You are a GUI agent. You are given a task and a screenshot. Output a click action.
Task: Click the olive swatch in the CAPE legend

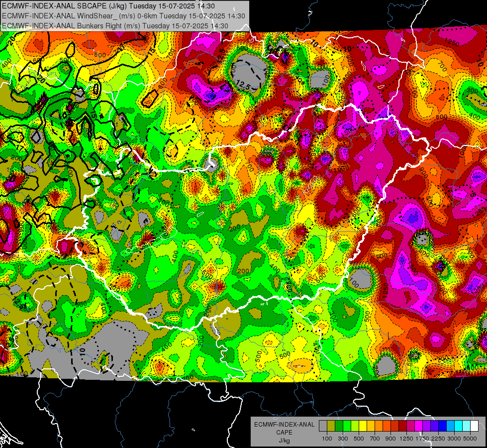click(x=331, y=426)
